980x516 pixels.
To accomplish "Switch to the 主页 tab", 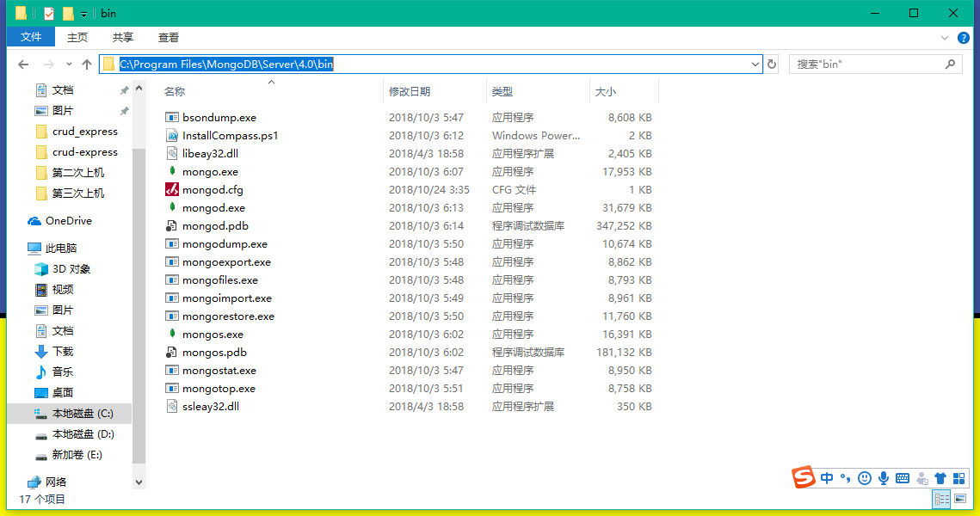I will point(77,38).
